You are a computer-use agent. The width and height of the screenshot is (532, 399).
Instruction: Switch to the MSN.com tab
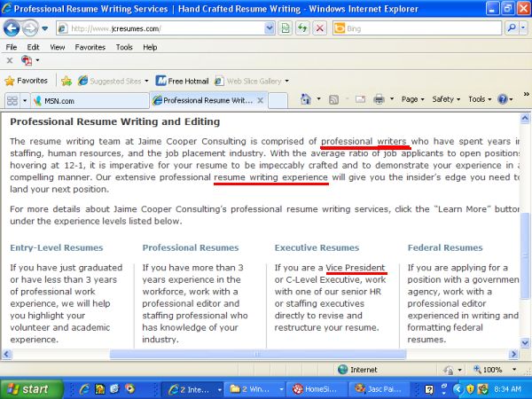coord(90,101)
